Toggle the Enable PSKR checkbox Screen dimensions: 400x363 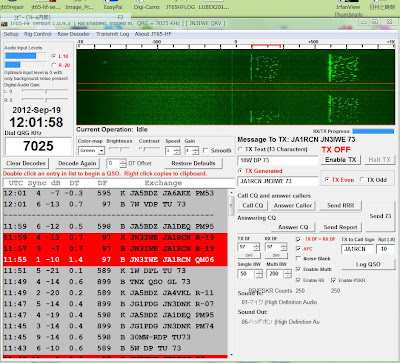coord(334,280)
